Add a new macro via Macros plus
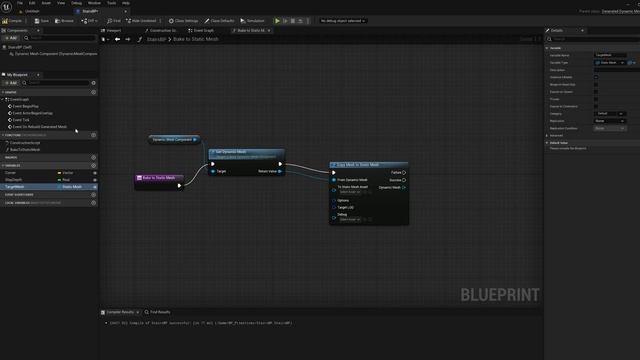640x360 pixels. 93,158
